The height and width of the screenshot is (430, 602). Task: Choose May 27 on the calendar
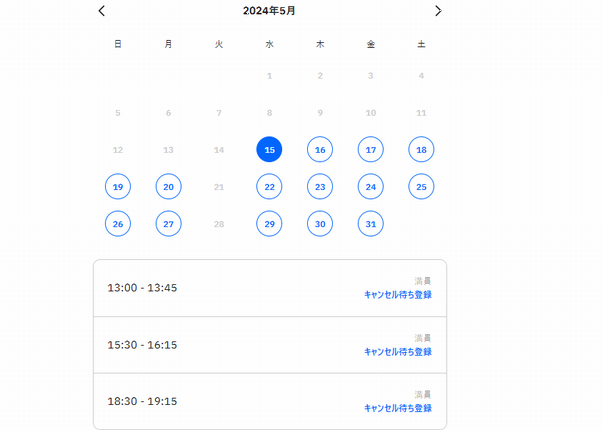168,224
